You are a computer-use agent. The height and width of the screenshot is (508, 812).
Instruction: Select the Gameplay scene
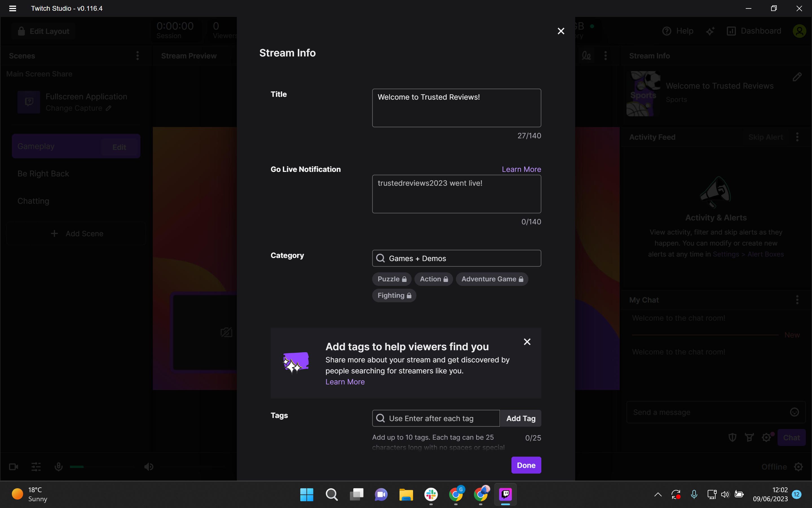(x=76, y=146)
